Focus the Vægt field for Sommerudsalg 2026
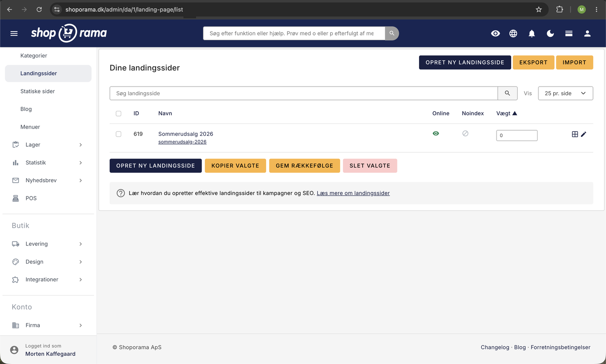Image resolution: width=606 pixels, height=364 pixels. point(517,135)
